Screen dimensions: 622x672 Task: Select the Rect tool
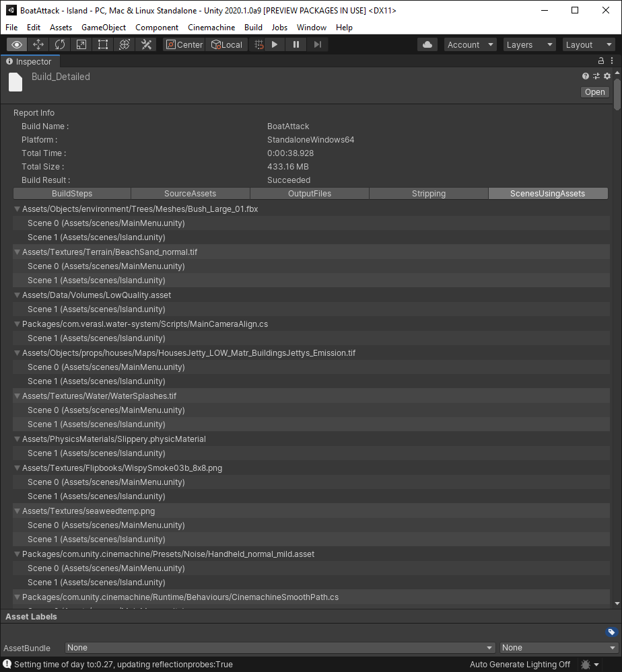tap(103, 44)
